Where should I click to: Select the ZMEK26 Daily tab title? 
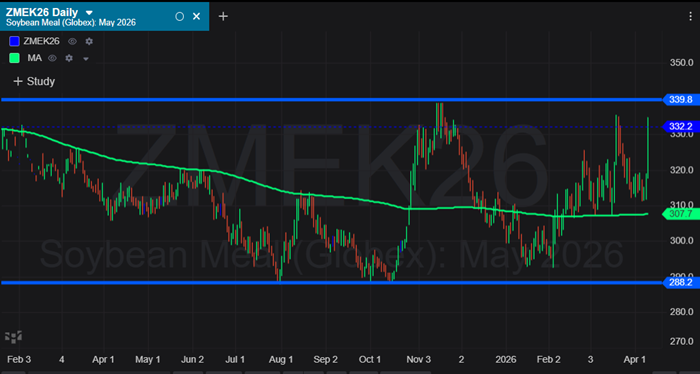click(42, 12)
